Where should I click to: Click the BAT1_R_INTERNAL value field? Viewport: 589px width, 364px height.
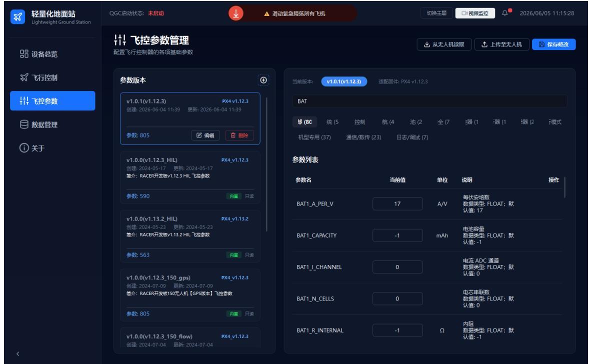397,330
